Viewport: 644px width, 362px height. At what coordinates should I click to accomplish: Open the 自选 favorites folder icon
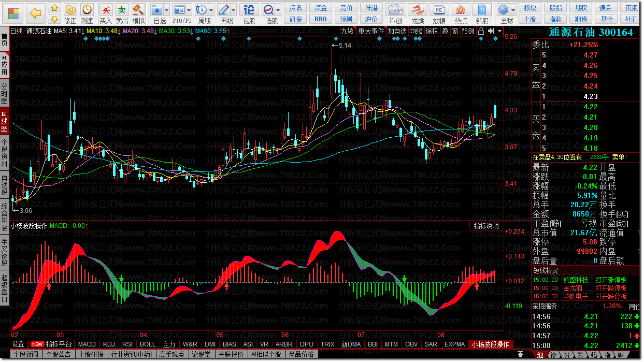158,9
